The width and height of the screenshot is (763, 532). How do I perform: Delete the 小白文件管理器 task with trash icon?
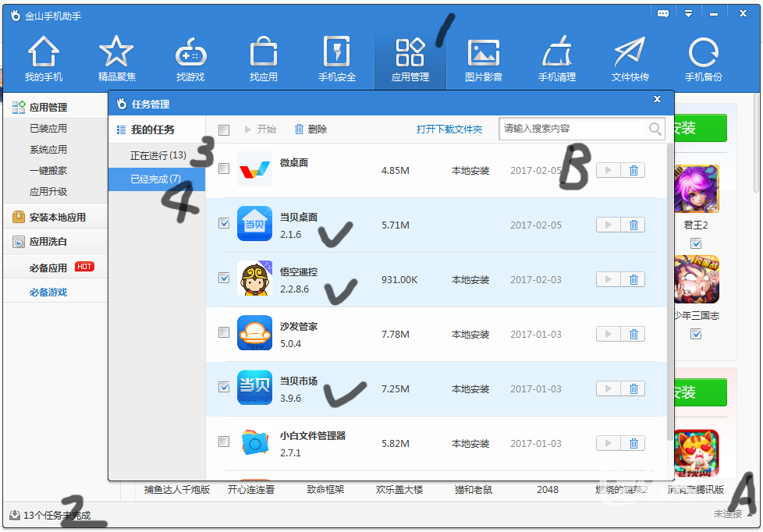coord(633,443)
